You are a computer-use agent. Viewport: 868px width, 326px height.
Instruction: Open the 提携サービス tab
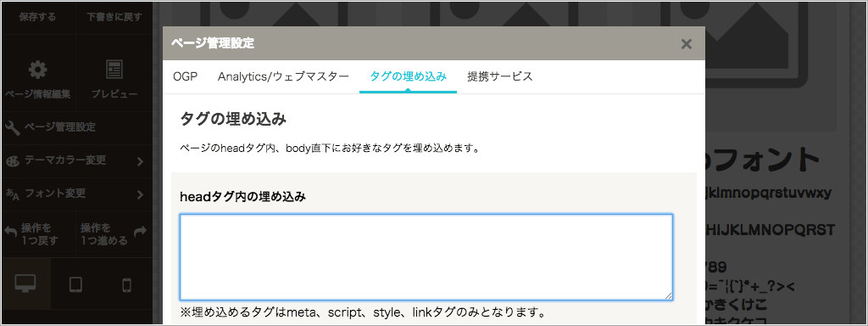[x=500, y=76]
